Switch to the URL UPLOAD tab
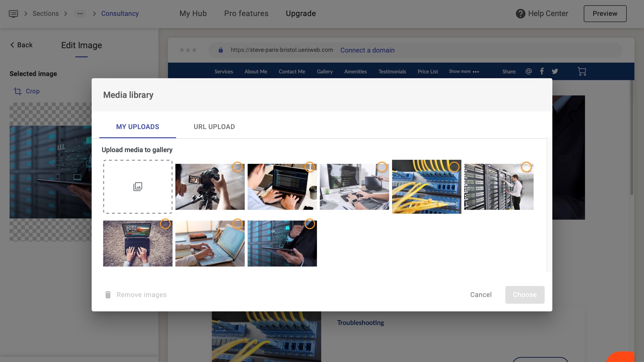 pyautogui.click(x=214, y=127)
